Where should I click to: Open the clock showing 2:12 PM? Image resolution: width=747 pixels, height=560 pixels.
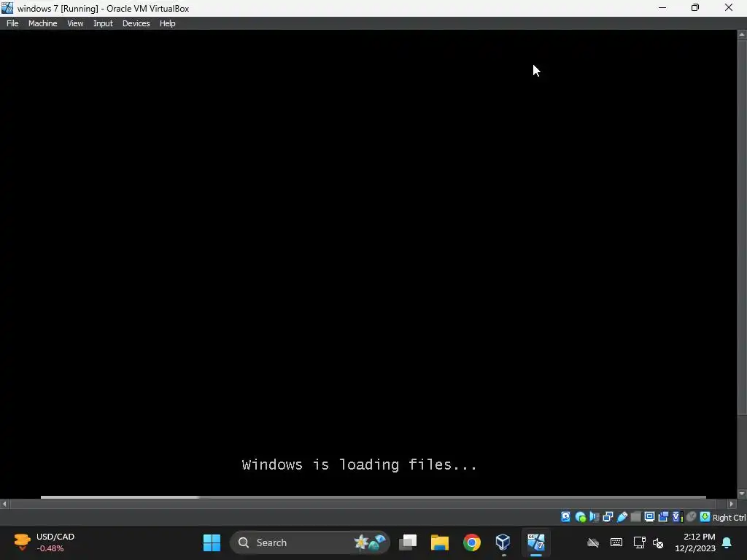pyautogui.click(x=695, y=542)
